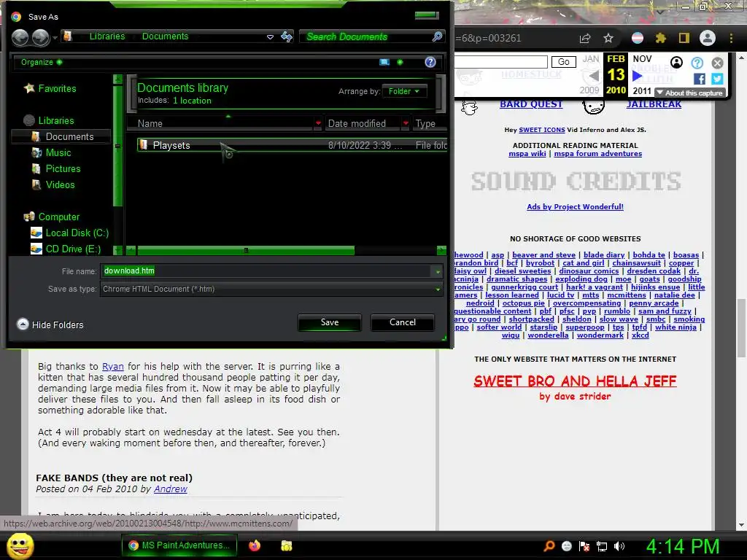Open view options dropdown next to view icon

click(400, 63)
